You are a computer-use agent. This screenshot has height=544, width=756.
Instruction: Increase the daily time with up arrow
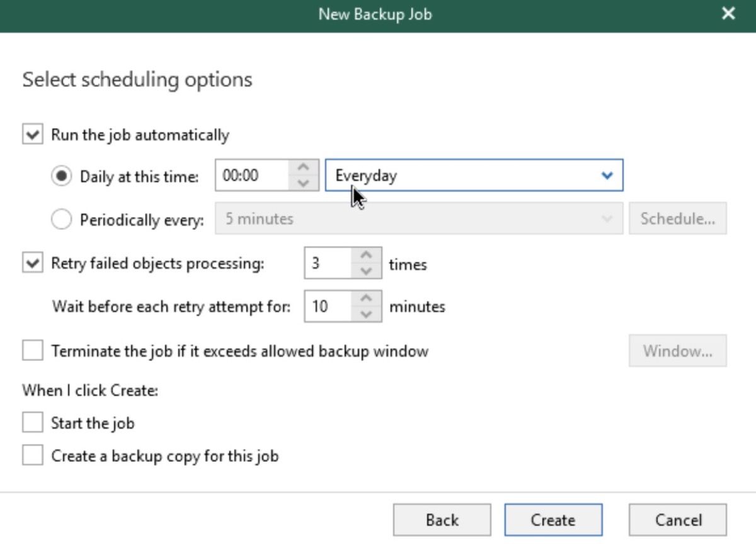coord(304,168)
